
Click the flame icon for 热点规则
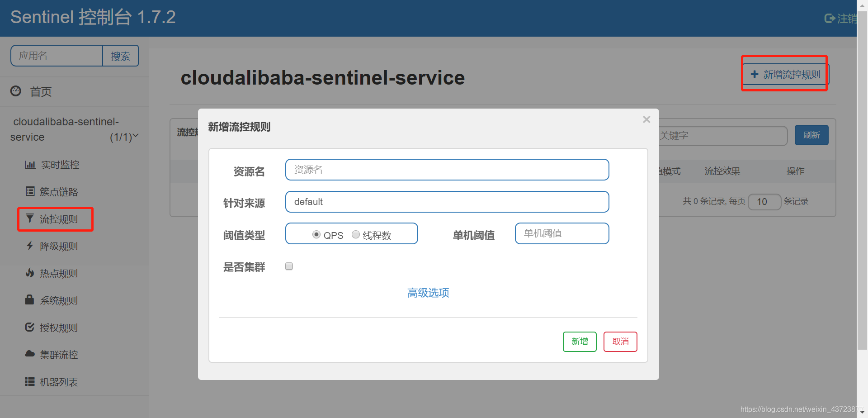coord(30,273)
